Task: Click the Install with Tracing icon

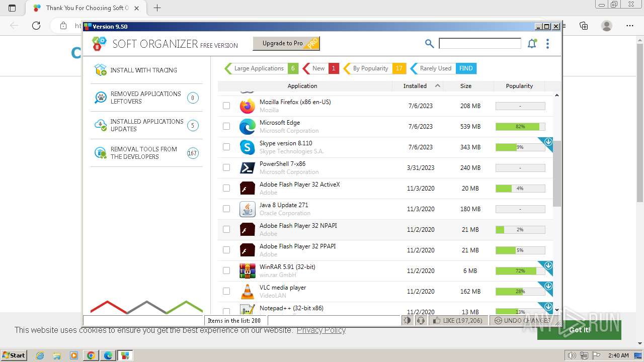Action: pos(101,70)
